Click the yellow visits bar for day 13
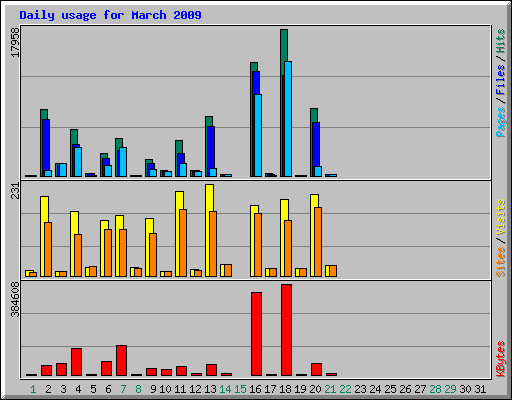This screenshot has width=512, height=400. click(210, 198)
